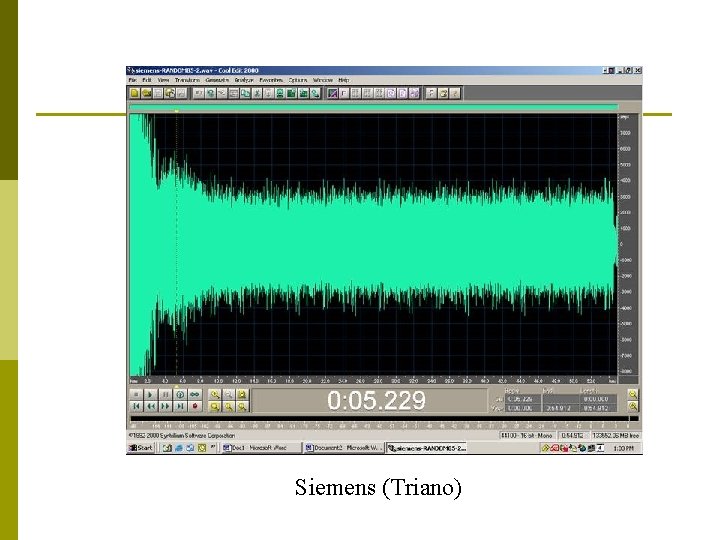Open the Transform menu
This screenshot has width=720, height=540.
coord(187,80)
